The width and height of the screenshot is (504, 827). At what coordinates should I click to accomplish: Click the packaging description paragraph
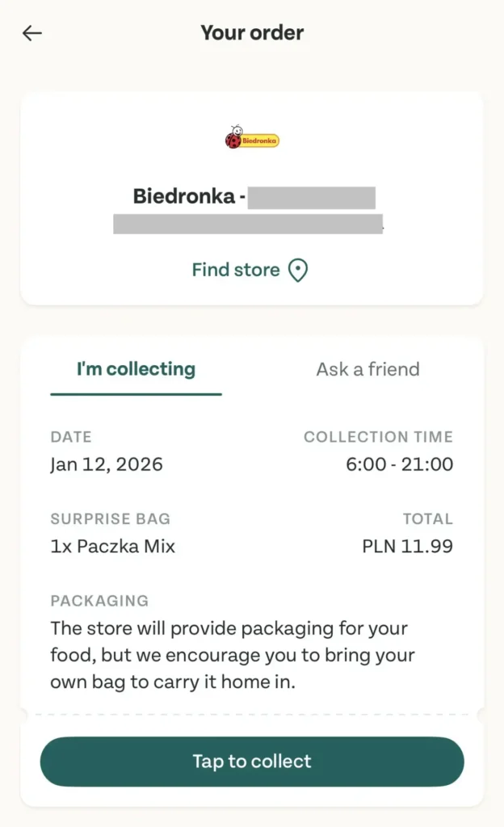pos(233,655)
